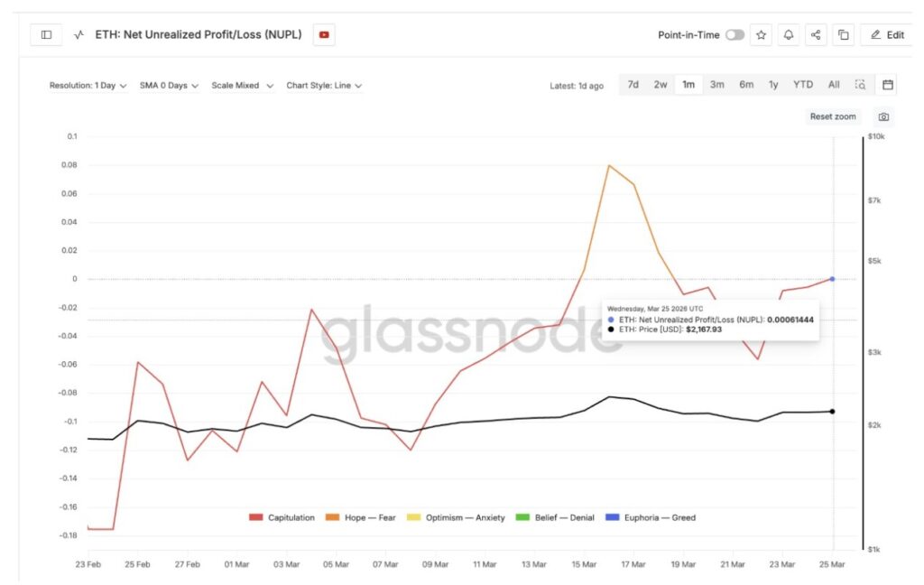Activate the zoom selection icon
The height and width of the screenshot is (585, 924).
tap(861, 85)
